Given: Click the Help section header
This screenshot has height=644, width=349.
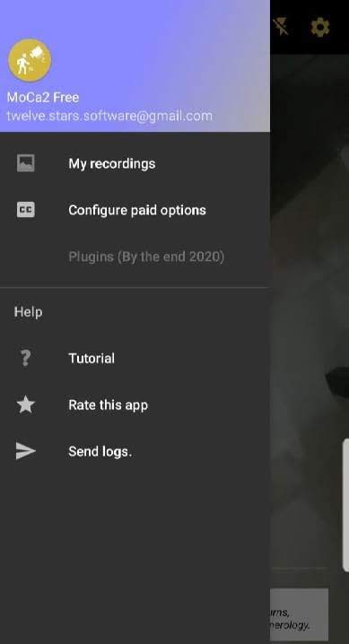Looking at the screenshot, I should [x=29, y=312].
